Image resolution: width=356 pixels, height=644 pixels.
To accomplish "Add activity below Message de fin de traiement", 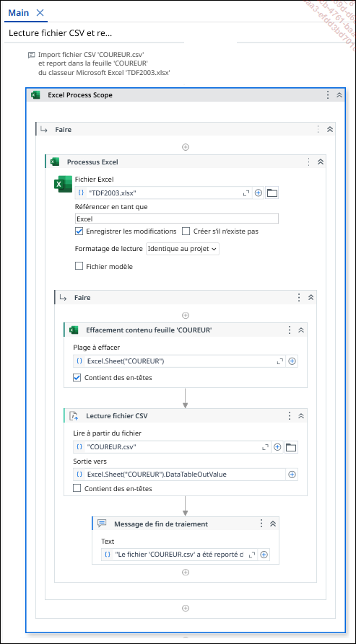I will pyautogui.click(x=186, y=572).
